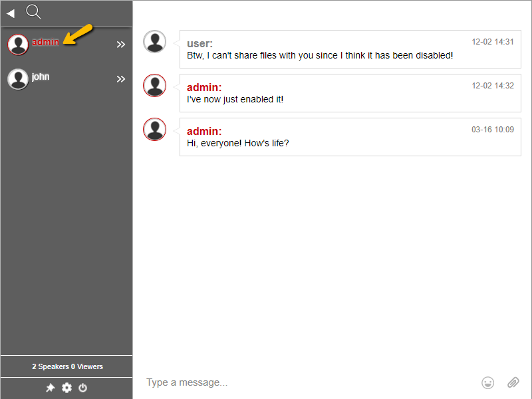The image size is (532, 399).
Task: Expand the double chevron next to john
Action: pyautogui.click(x=121, y=79)
